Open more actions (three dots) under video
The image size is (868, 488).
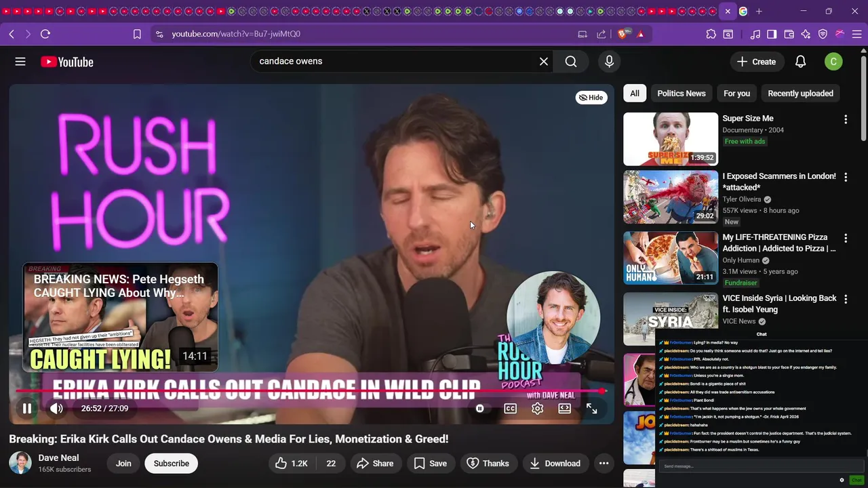point(604,464)
